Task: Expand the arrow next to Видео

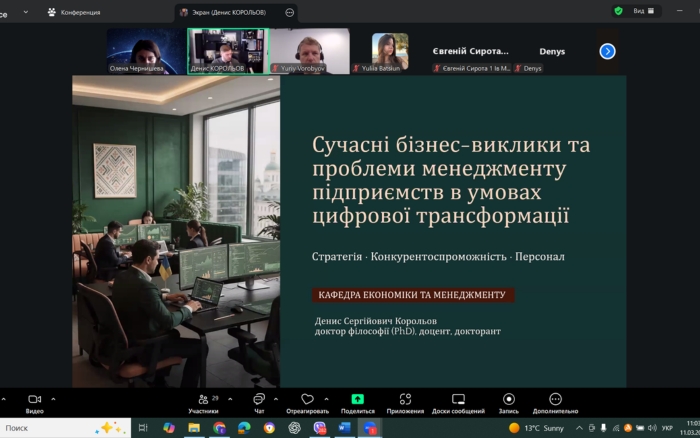Action: (x=53, y=398)
